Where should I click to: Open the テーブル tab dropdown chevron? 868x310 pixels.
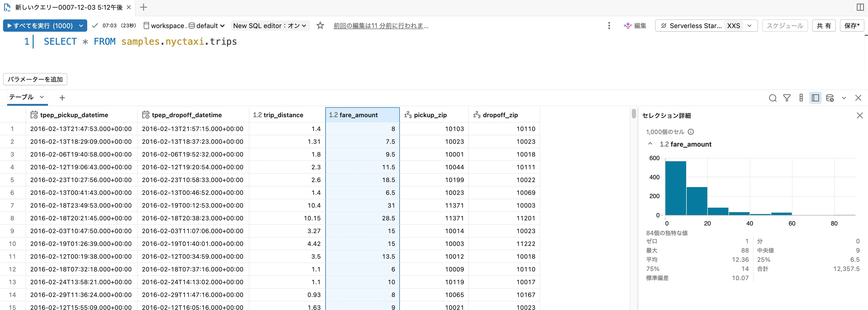[42, 97]
